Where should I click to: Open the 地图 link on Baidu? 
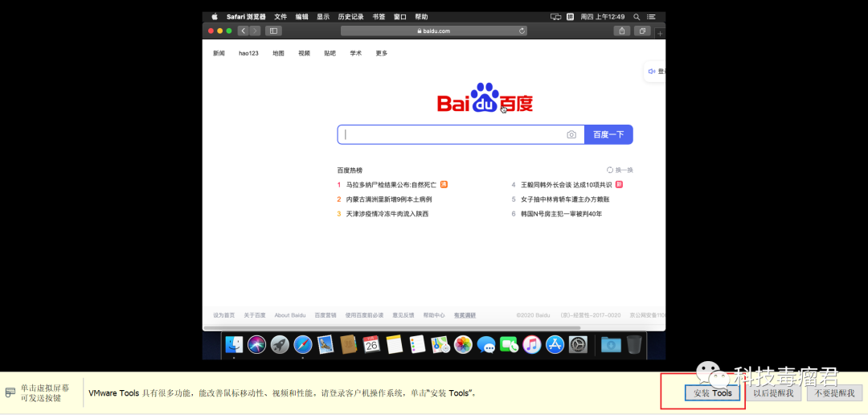278,53
